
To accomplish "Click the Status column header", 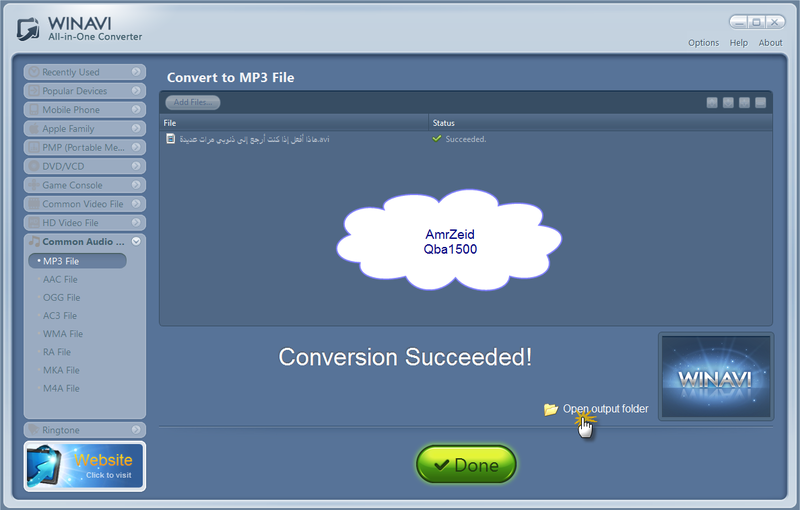I will 600,123.
